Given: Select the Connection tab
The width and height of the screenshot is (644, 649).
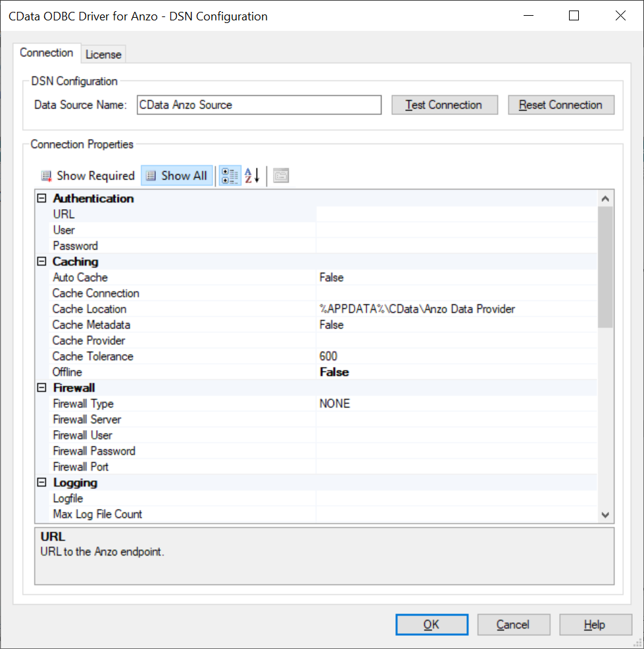Looking at the screenshot, I should pos(47,53).
